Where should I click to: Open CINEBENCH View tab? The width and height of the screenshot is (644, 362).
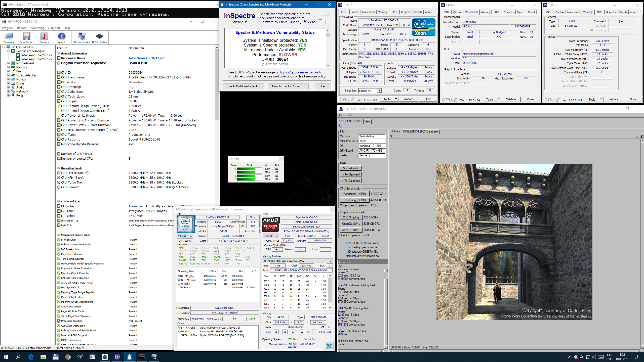click(367, 121)
